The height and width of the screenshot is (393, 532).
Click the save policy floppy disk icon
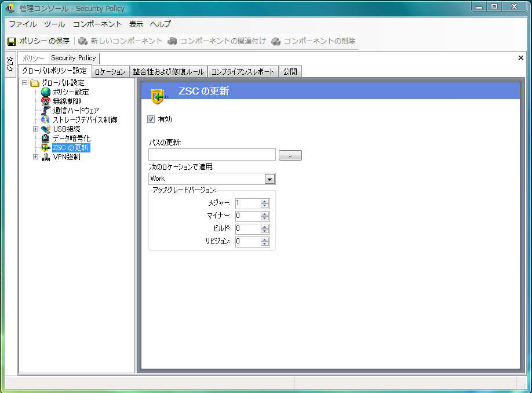pos(12,41)
